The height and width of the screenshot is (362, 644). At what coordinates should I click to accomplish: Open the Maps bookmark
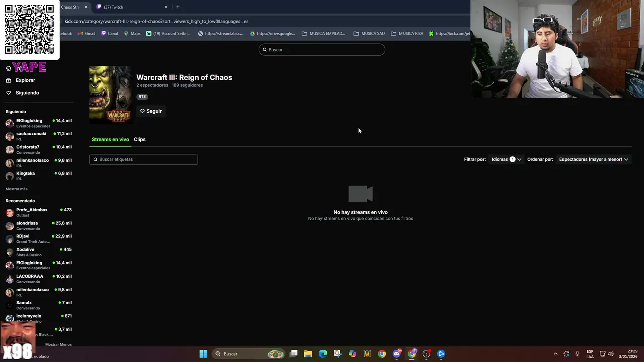pyautogui.click(x=132, y=34)
